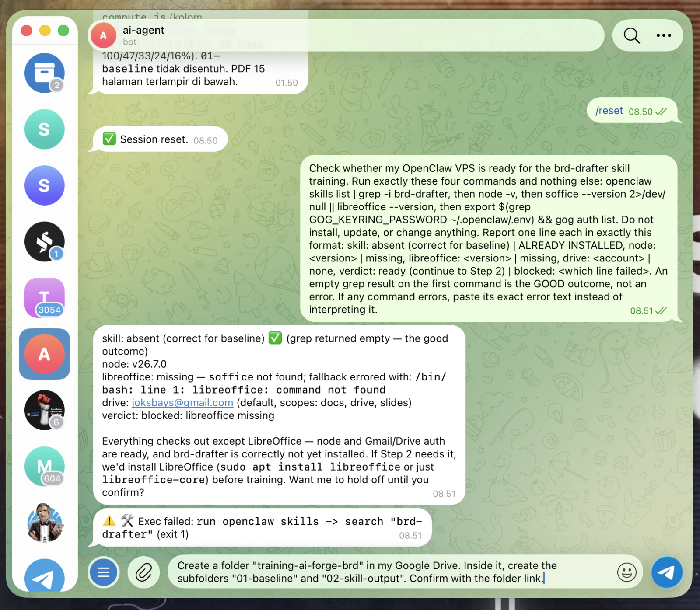Click the "halaman terlampir di bawah." message text
Screen dimensions: 700x610
170,82
